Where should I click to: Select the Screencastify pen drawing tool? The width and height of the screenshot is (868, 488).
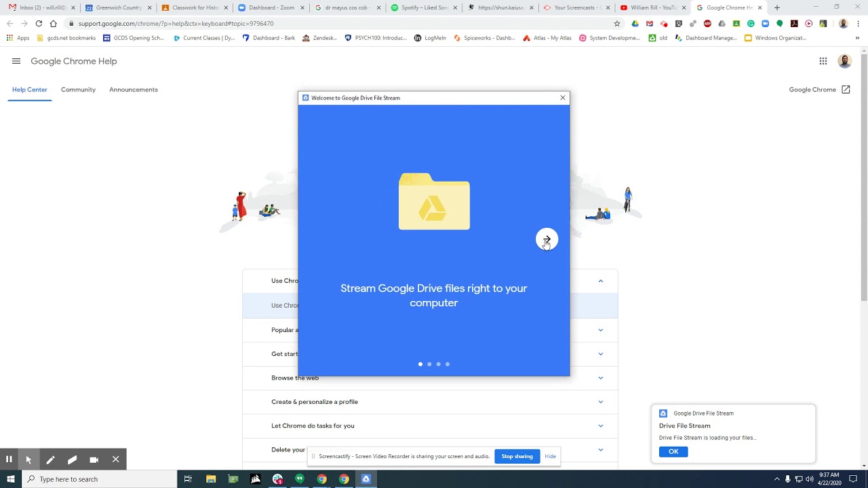pos(50,459)
